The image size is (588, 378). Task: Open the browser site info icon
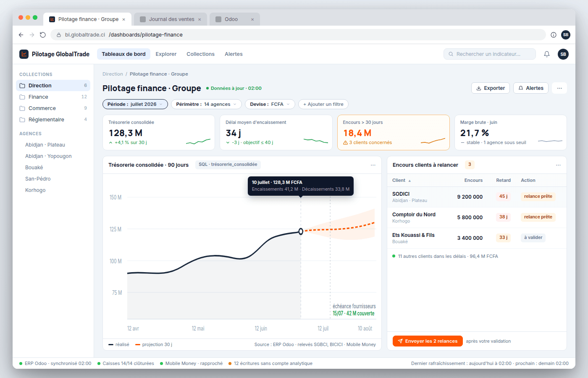[554, 35]
